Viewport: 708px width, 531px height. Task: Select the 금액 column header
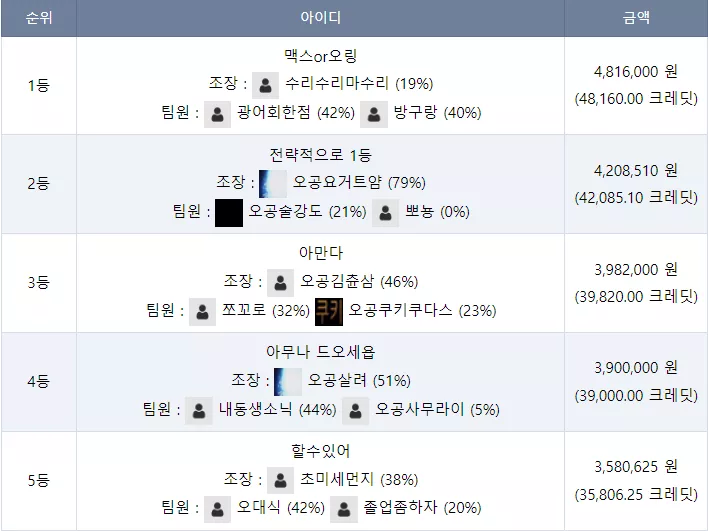click(x=636, y=18)
